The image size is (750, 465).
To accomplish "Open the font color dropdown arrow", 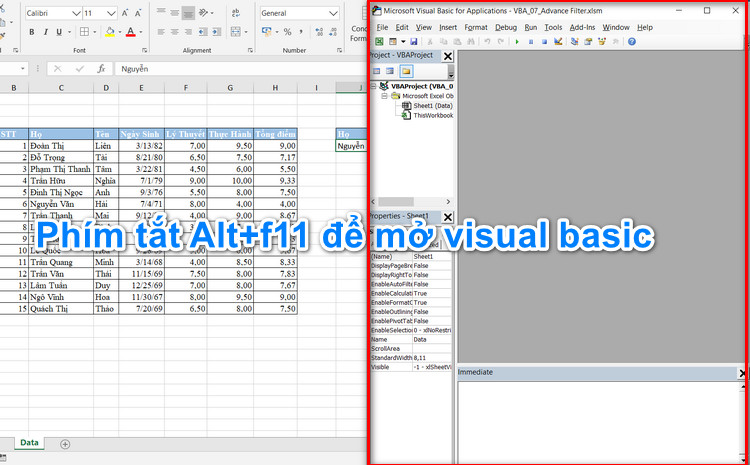I will tap(141, 32).
